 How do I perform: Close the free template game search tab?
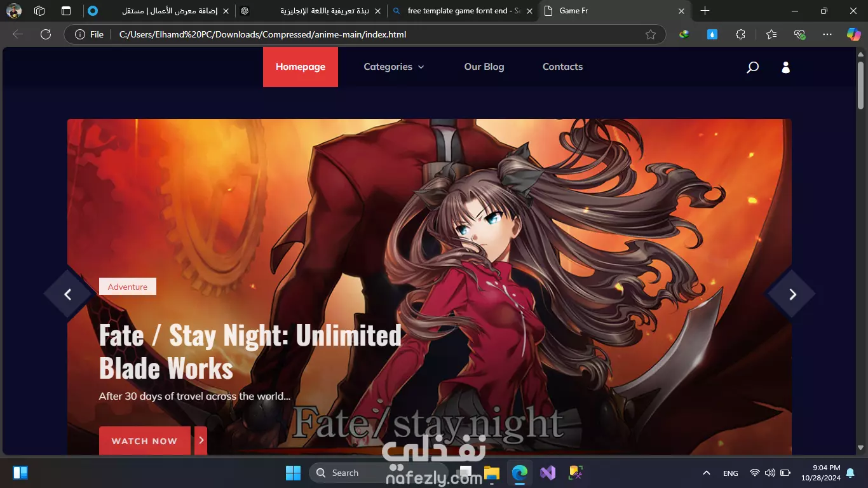[x=529, y=11]
